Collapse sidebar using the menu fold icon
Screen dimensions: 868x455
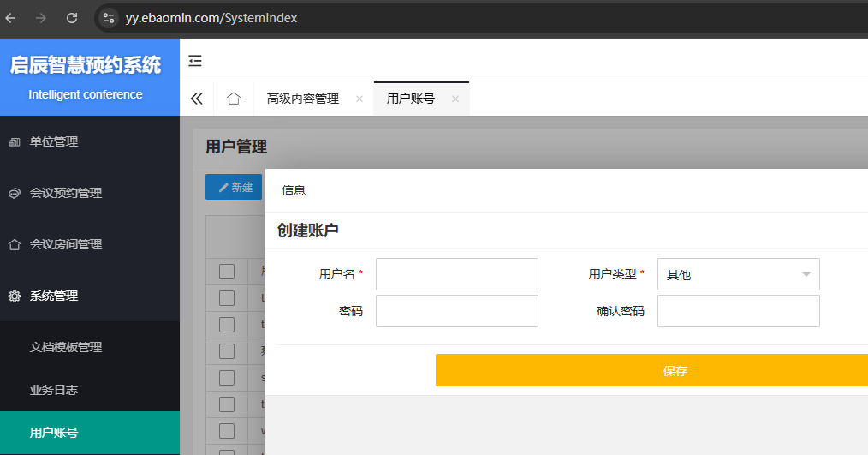point(196,60)
